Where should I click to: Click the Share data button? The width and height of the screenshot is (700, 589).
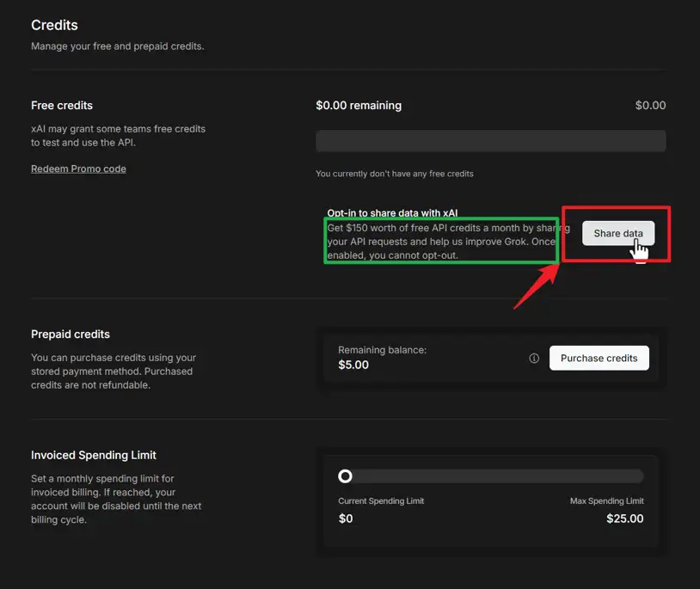(617, 233)
